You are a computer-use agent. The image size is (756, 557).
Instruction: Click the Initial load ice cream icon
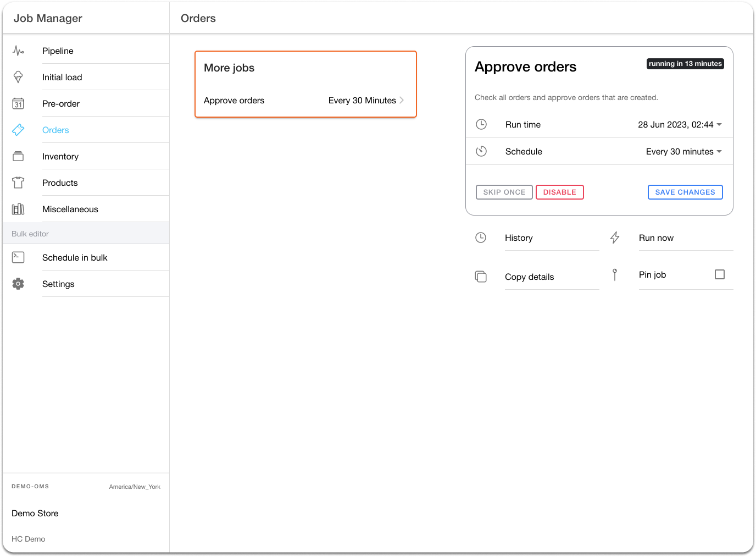(18, 77)
